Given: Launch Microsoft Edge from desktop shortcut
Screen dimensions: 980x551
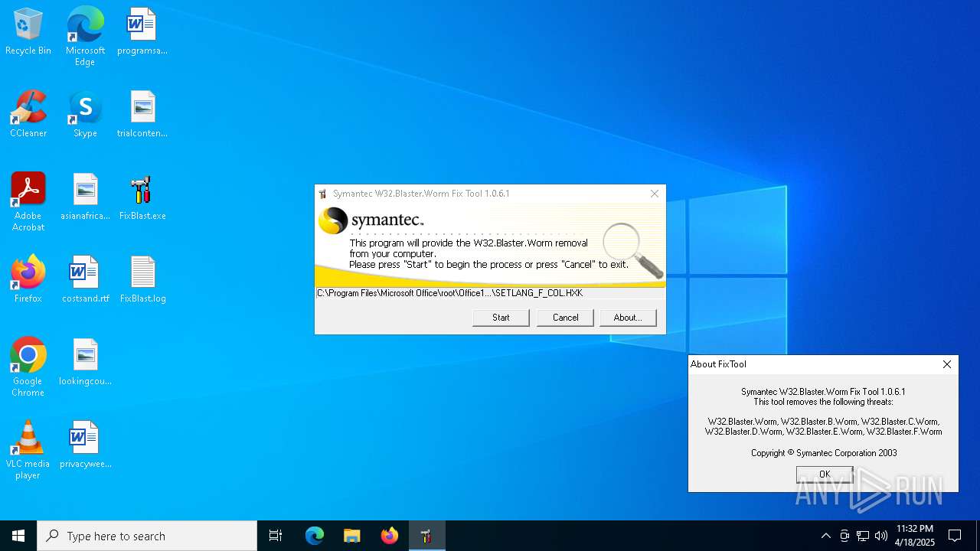Looking at the screenshot, I should 85,37.
